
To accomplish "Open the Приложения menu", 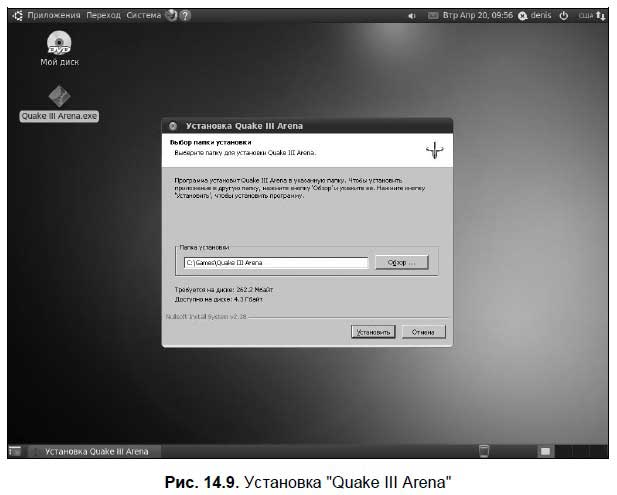I will tap(55, 16).
